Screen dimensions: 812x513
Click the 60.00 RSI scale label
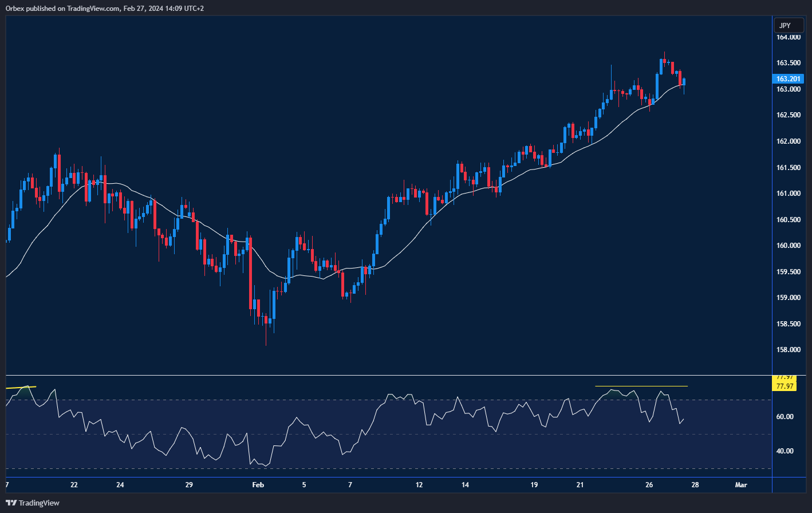[x=785, y=417]
